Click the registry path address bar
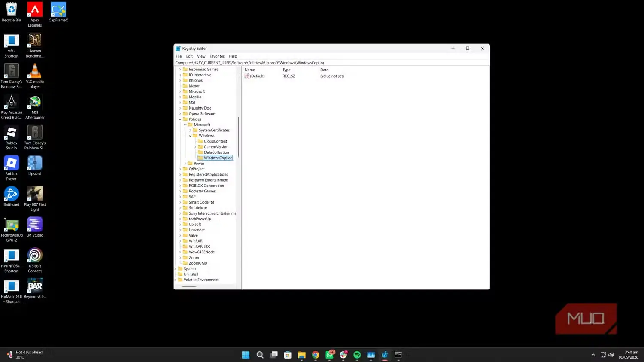Screen dimensions: 644x362 [331, 63]
